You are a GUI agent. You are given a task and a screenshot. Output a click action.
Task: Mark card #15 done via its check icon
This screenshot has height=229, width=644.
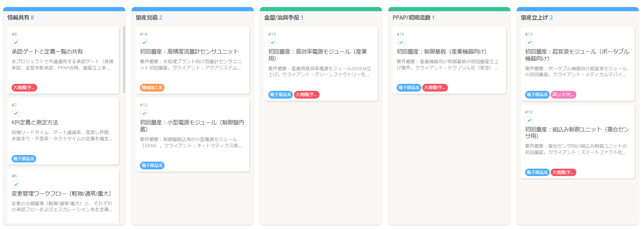click(273, 42)
